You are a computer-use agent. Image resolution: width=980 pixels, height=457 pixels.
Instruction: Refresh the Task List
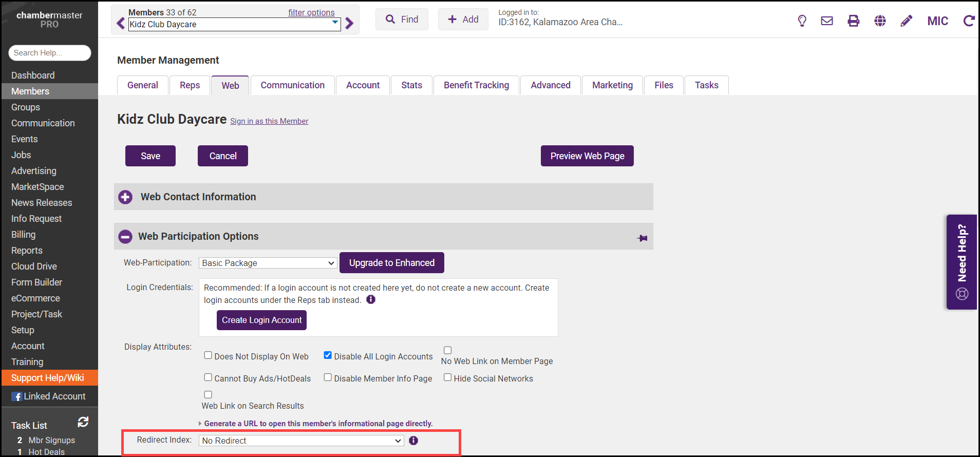(83, 422)
